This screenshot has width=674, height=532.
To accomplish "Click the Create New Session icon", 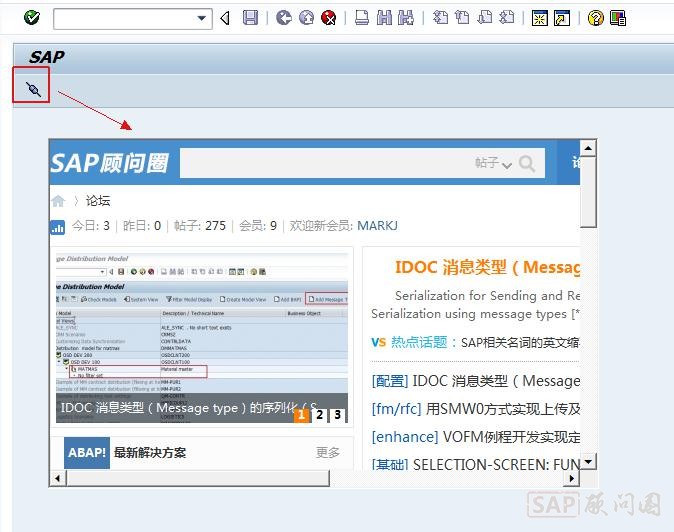I will (540, 18).
